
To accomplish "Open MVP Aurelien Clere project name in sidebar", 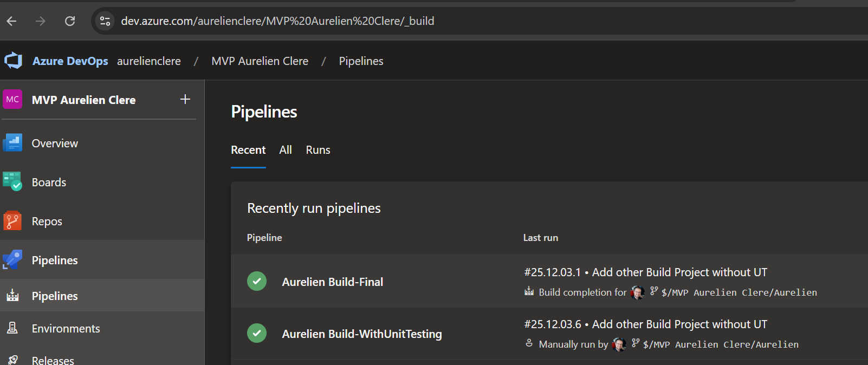I will (84, 100).
